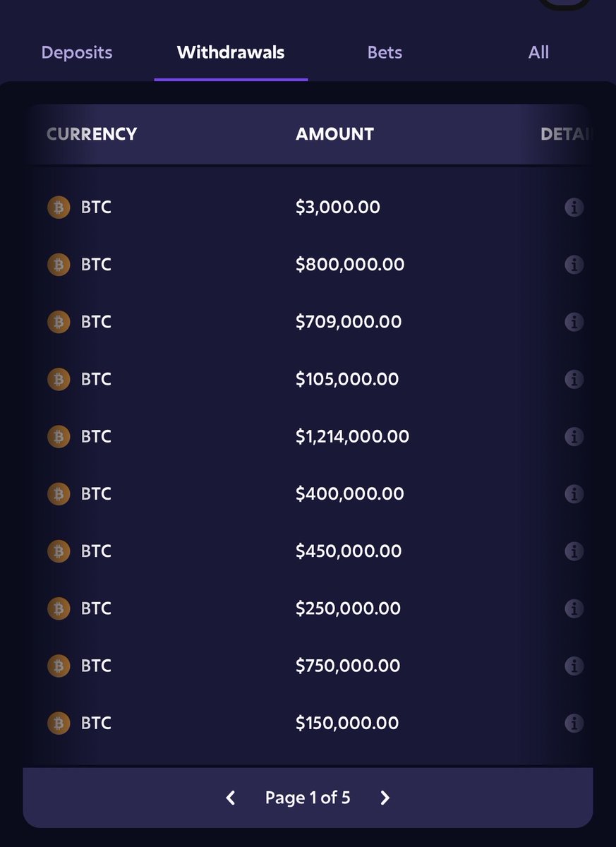This screenshot has width=616, height=847.
Task: Click the CURRENCY column header
Action: 92,134
